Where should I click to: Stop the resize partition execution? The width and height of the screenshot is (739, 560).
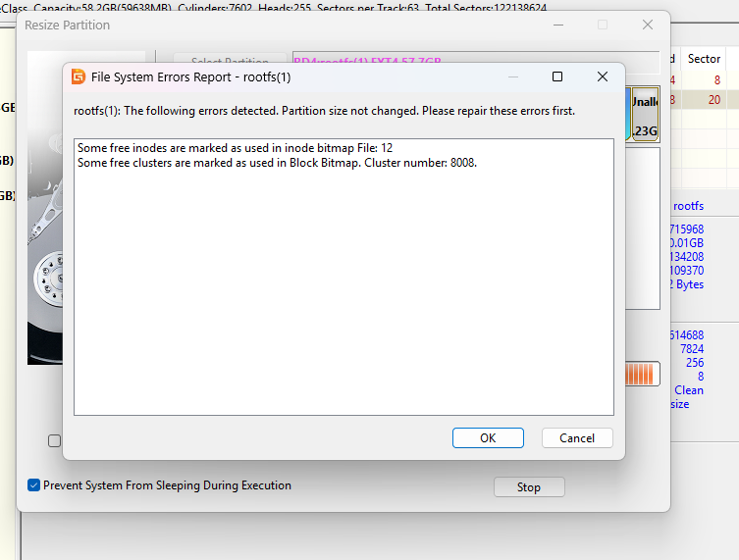pyautogui.click(x=529, y=487)
